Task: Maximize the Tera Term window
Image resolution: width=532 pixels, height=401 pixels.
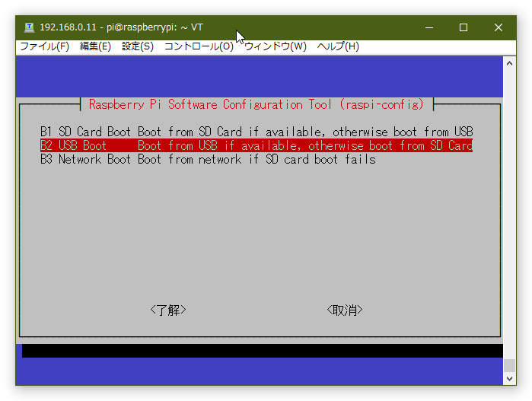Action: (x=464, y=27)
